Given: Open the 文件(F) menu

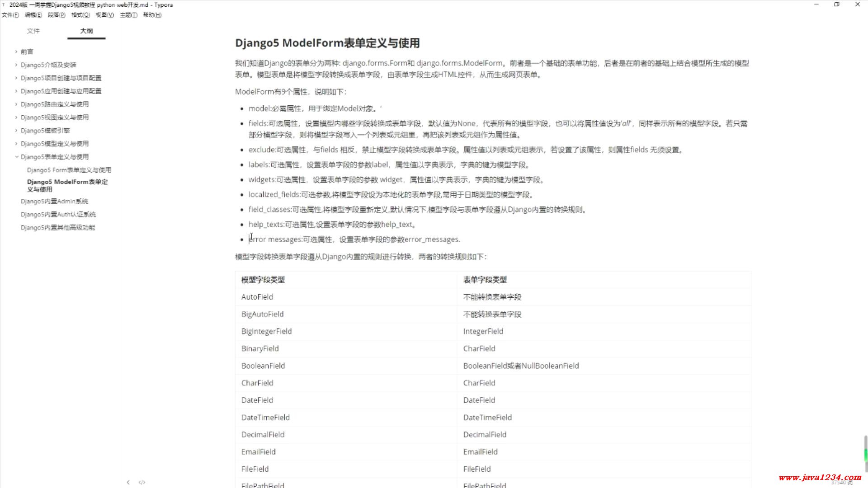Looking at the screenshot, I should point(10,15).
